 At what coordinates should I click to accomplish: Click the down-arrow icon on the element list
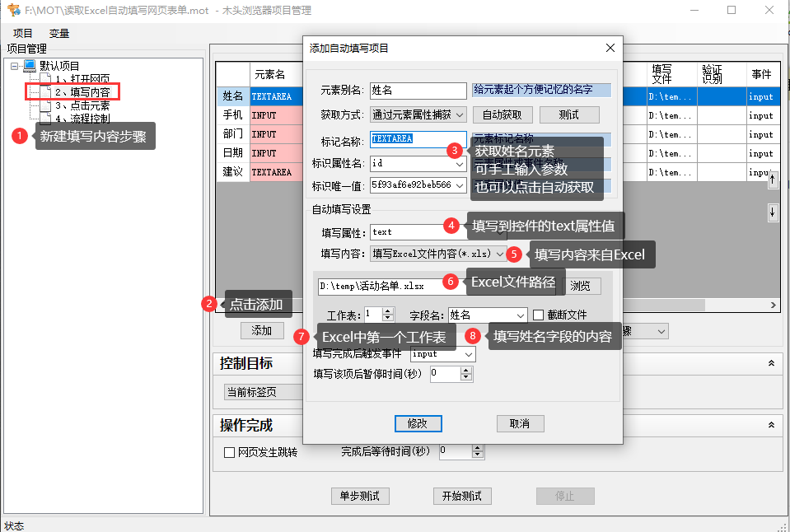[x=773, y=212]
